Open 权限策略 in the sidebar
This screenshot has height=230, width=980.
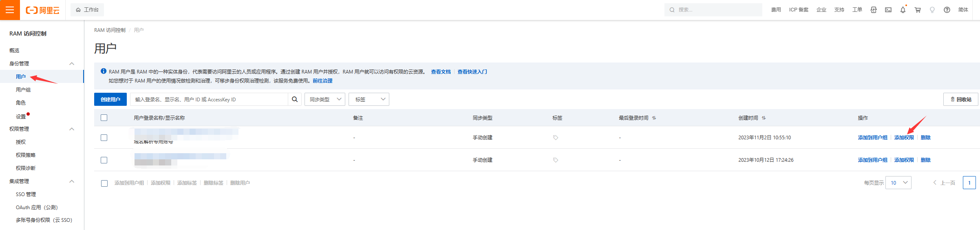[x=26, y=155]
